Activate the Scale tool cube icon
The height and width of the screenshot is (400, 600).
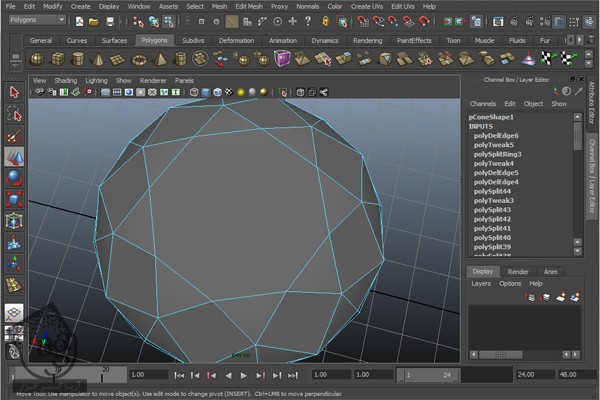14,199
